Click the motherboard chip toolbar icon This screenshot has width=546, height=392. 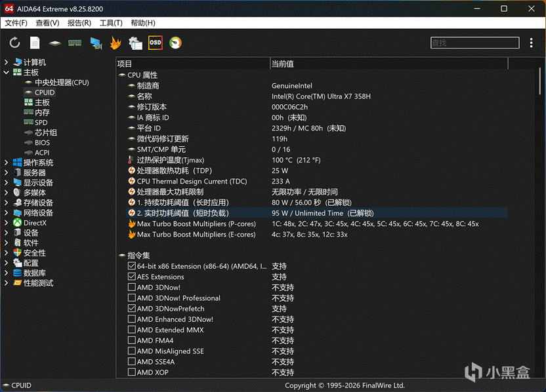pyautogui.click(x=55, y=43)
